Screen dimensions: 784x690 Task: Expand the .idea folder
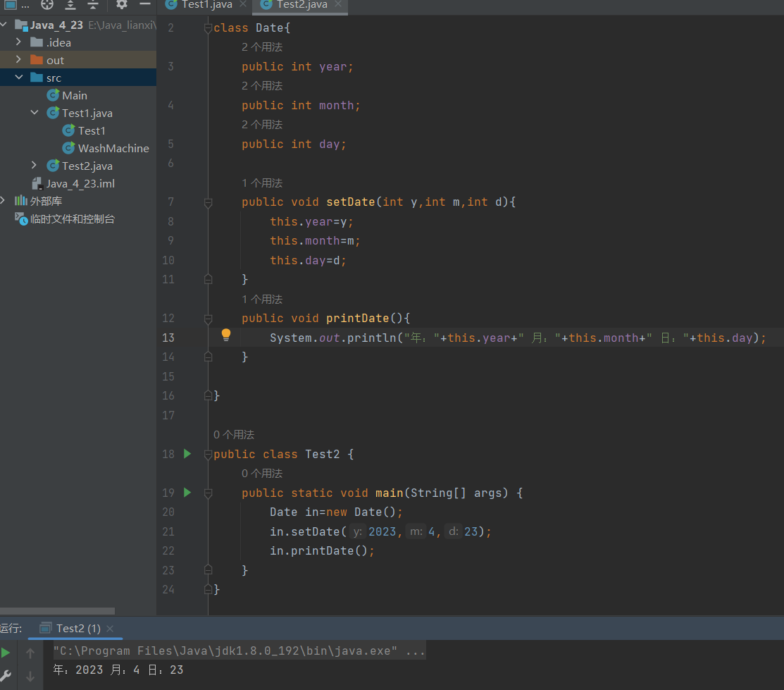coord(19,42)
